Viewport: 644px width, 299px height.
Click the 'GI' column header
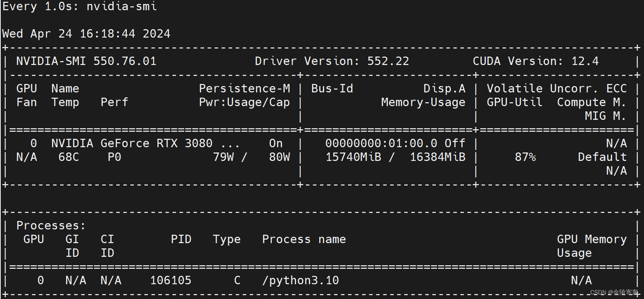(x=72, y=239)
